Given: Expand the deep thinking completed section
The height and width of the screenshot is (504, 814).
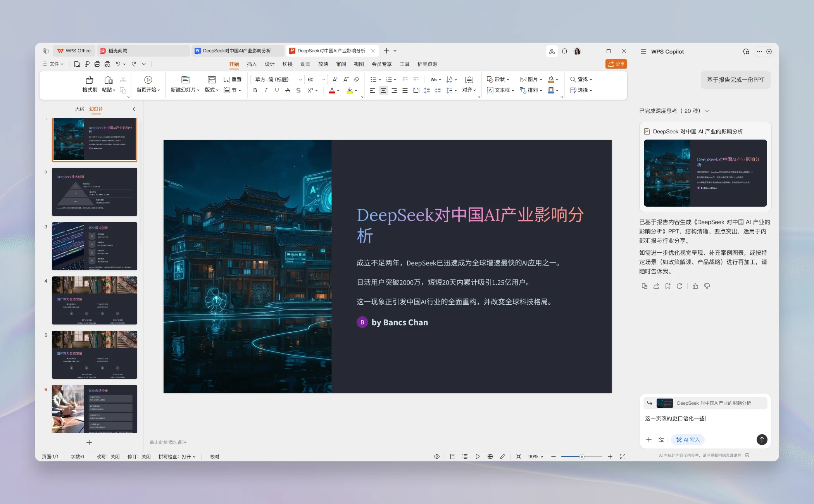Looking at the screenshot, I should 707,111.
